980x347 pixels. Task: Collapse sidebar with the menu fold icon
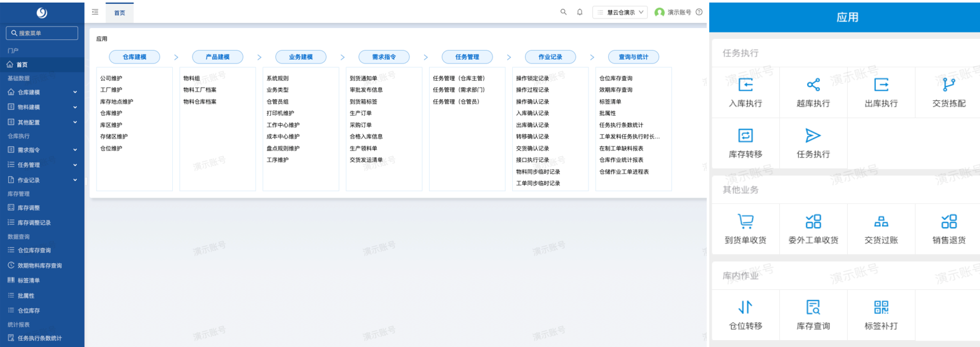click(x=95, y=12)
